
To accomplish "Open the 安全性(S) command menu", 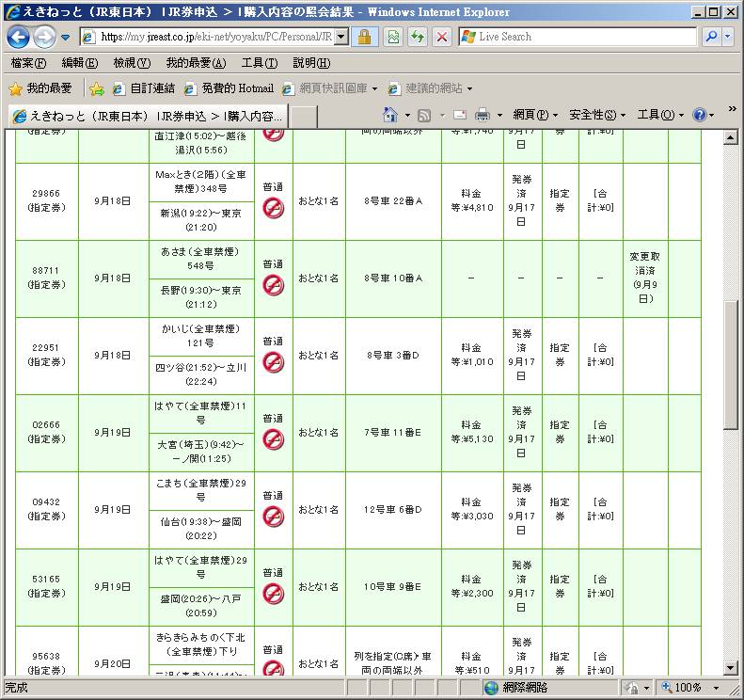I will tap(597, 115).
